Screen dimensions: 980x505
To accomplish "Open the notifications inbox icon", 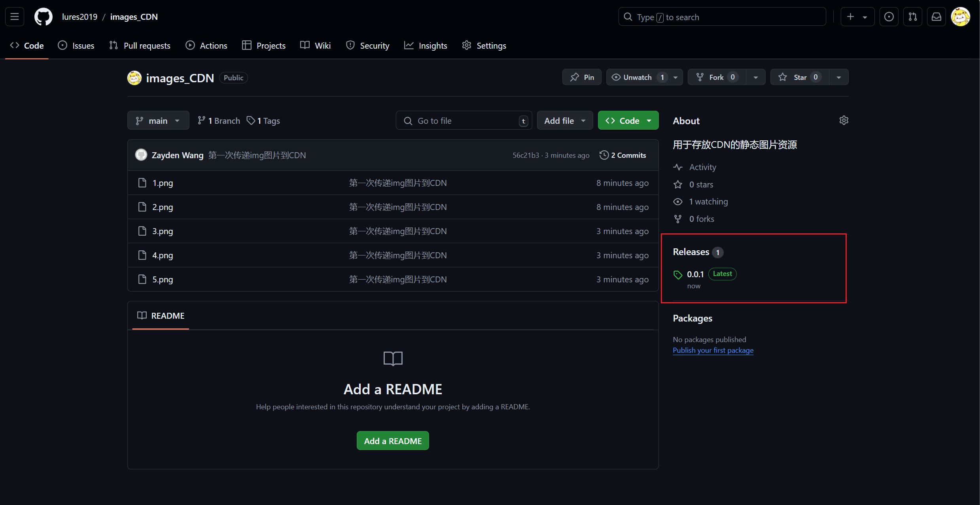I will 936,17.
